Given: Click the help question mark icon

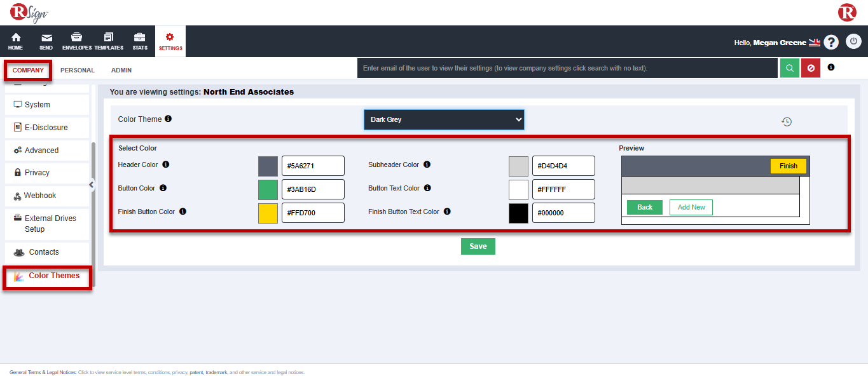Looking at the screenshot, I should click(x=831, y=42).
